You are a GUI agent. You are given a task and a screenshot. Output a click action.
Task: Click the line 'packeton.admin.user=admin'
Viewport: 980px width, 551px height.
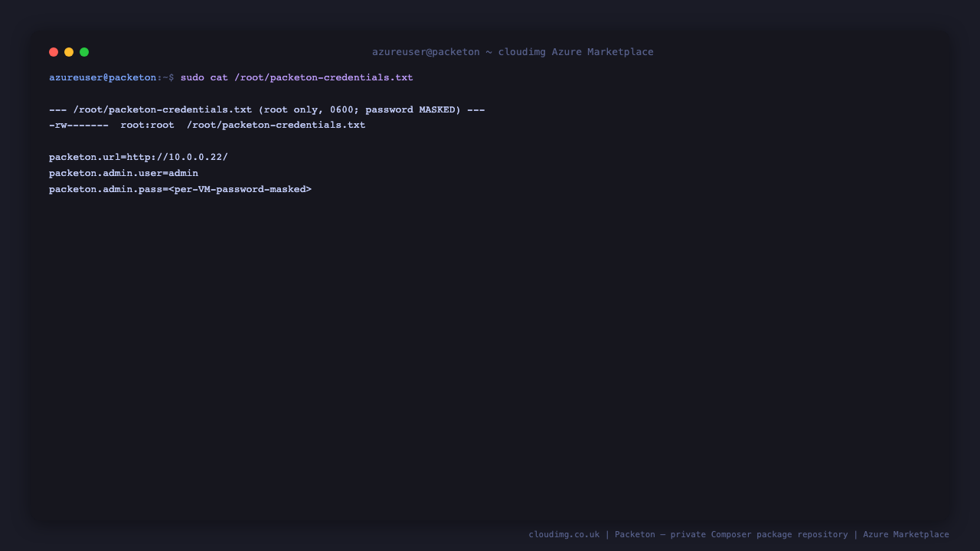pyautogui.click(x=124, y=173)
